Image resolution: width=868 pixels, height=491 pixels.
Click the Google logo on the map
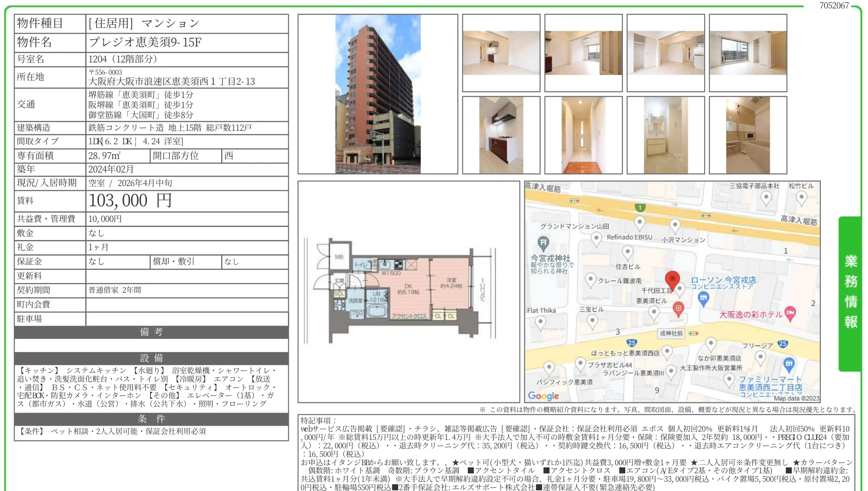[543, 396]
